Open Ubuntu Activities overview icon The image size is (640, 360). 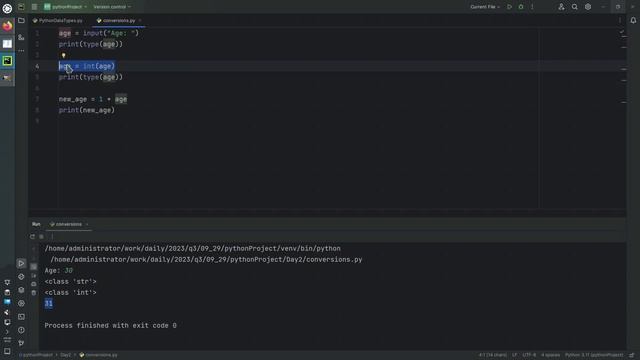[7, 8]
